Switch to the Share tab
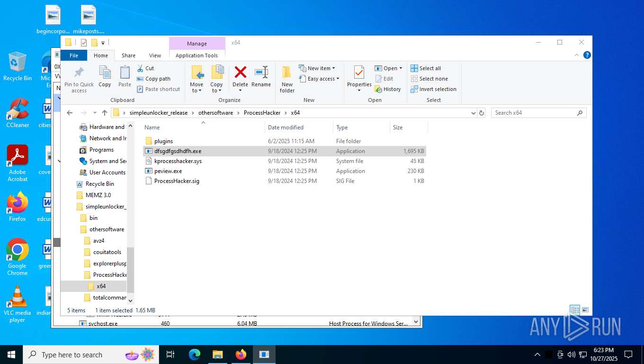The width and height of the screenshot is (644, 364). pos(128,55)
